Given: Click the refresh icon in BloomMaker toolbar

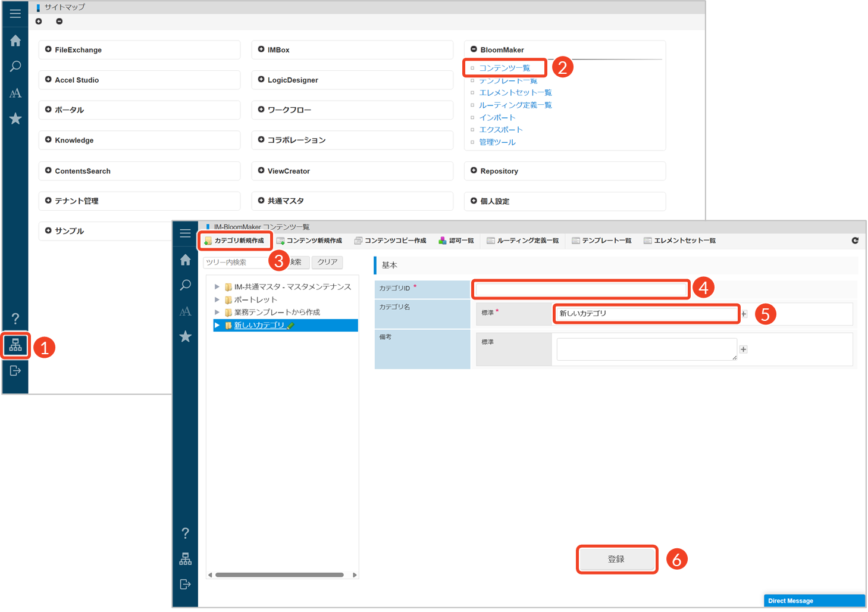Looking at the screenshot, I should tap(855, 241).
